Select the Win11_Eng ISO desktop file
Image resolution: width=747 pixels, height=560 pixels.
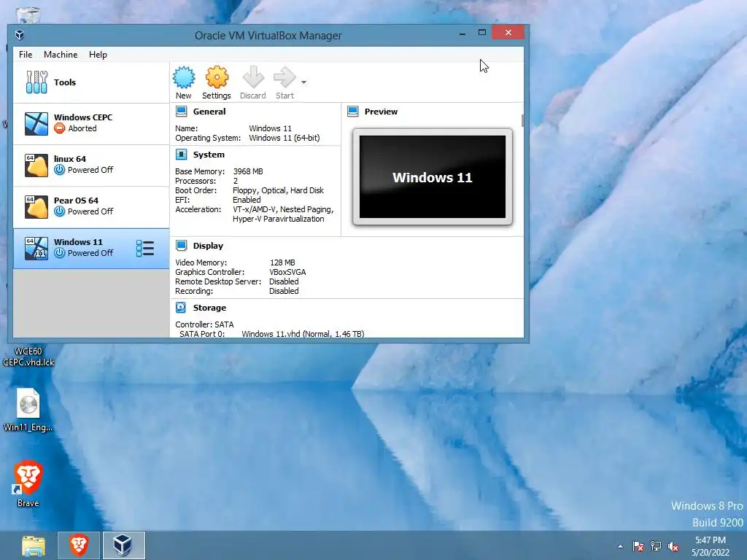[x=28, y=410]
